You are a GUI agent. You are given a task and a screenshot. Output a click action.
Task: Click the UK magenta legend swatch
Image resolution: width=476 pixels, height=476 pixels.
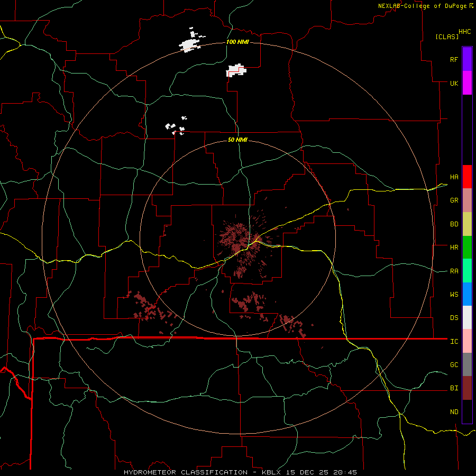coord(467,83)
